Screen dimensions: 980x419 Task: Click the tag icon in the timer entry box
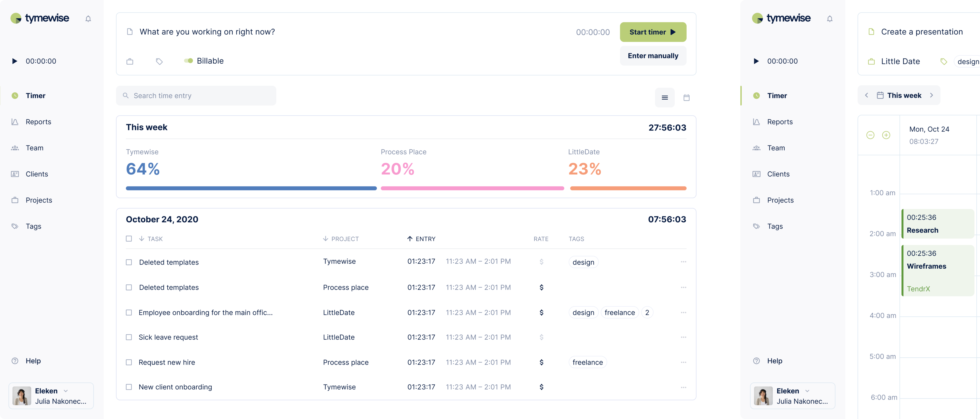(x=159, y=61)
